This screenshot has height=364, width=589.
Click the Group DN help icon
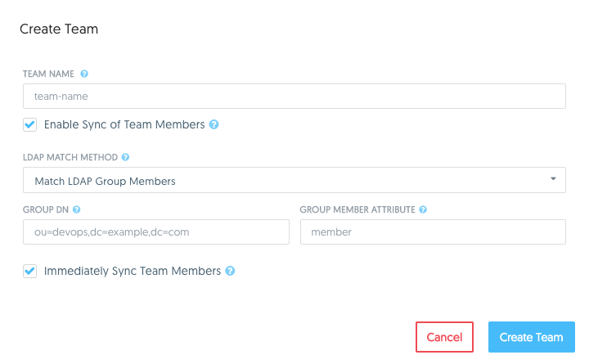[76, 209]
